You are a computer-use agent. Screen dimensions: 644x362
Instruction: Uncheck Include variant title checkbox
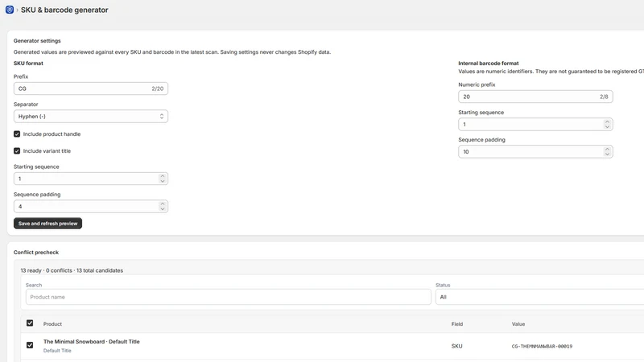coord(17,150)
